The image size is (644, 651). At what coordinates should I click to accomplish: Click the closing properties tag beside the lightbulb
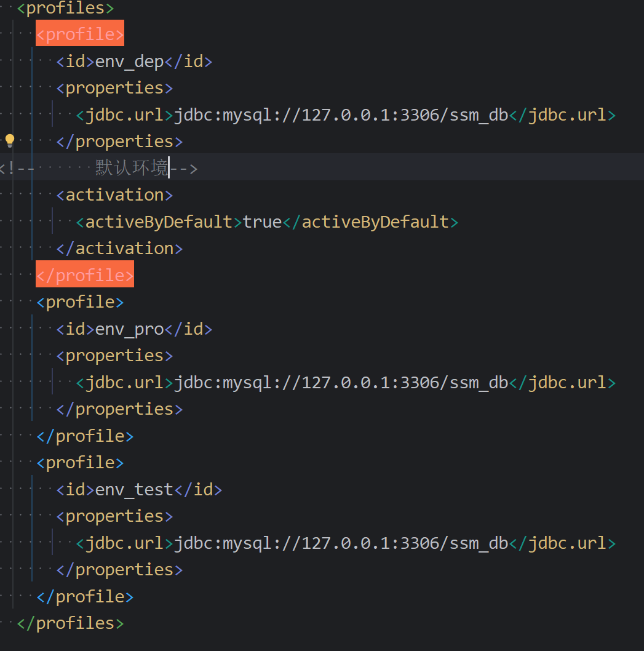pos(119,142)
